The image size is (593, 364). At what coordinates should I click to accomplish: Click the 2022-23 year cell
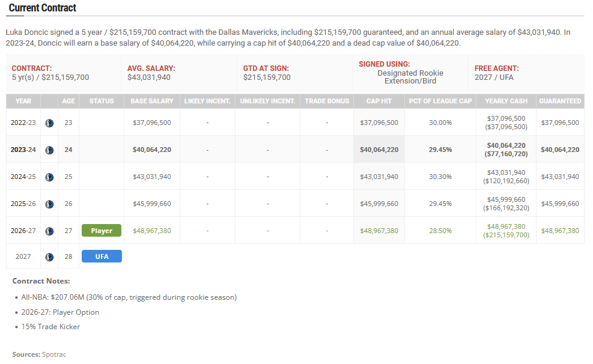click(x=23, y=123)
